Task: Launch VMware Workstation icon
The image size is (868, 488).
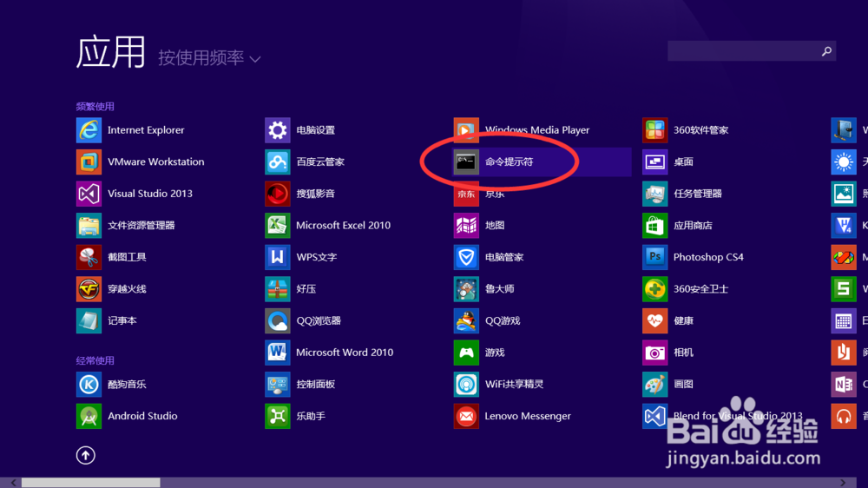Action: click(89, 162)
